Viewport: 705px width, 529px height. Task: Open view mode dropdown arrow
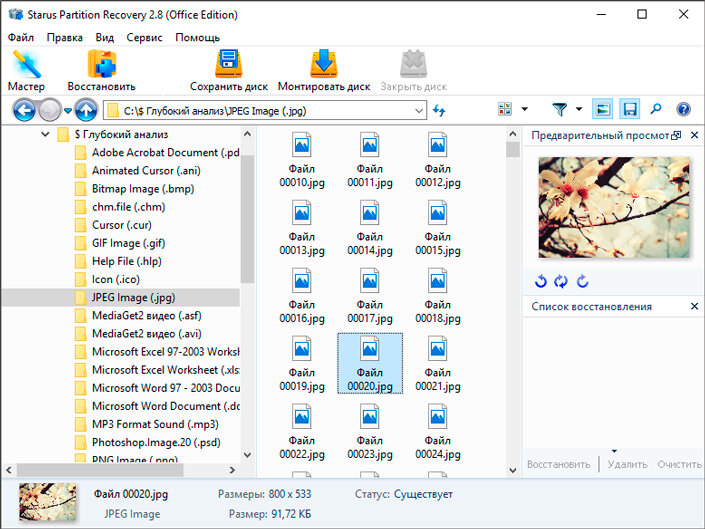(525, 109)
